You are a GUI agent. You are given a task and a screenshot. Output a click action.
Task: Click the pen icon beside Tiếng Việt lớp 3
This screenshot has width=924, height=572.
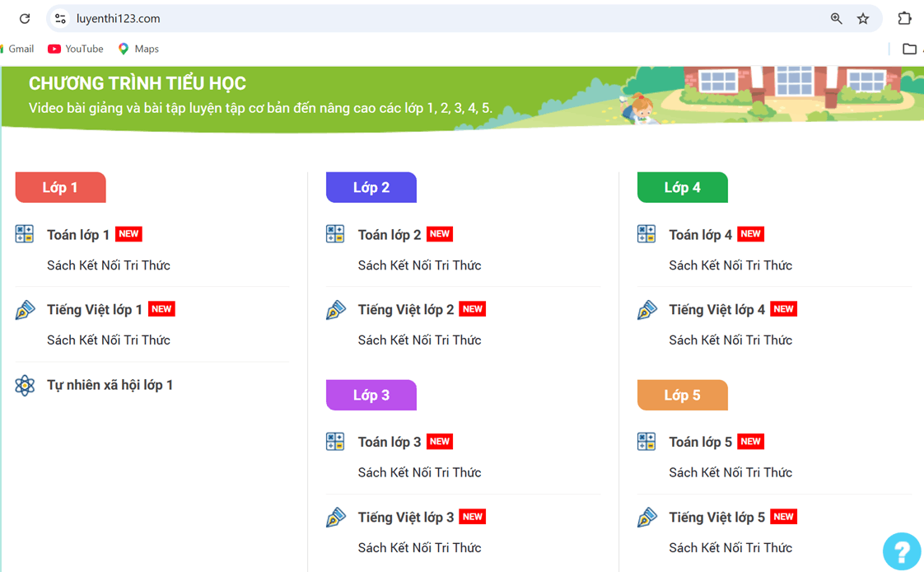(336, 517)
